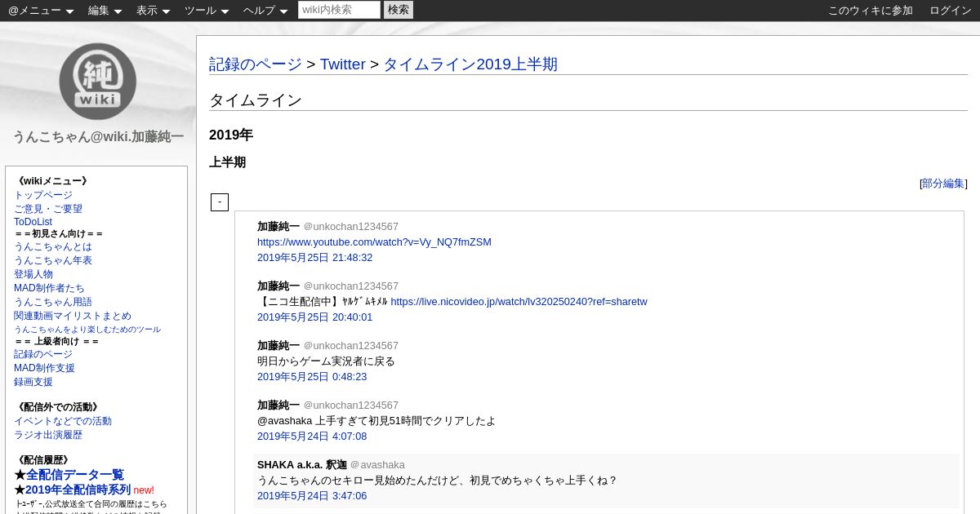Click the 明日からゲーム実況者に戻る tweet text
Viewport: 980px width, 514px height.
click(x=326, y=361)
